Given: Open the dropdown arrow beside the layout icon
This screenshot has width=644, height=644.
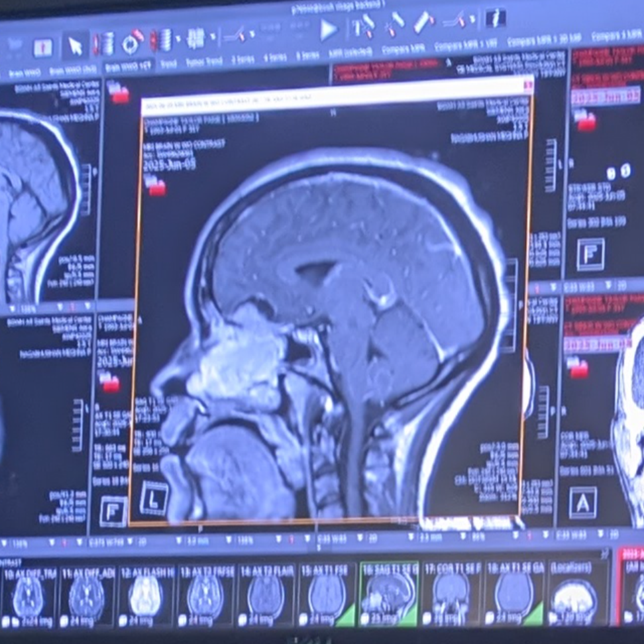Looking at the screenshot, I should [x=213, y=36].
